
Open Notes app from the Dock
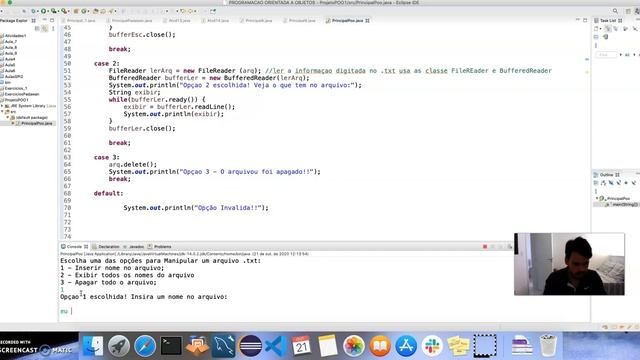coord(327,346)
